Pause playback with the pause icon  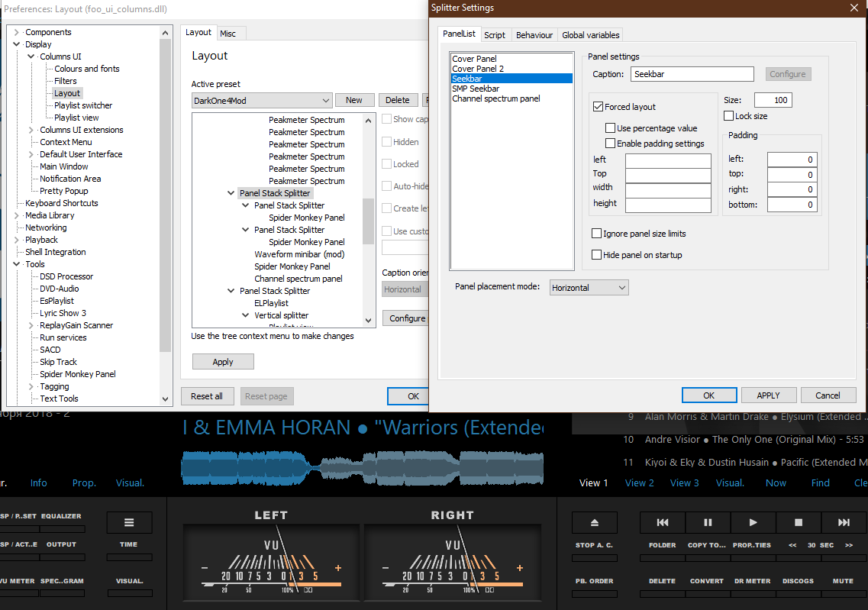click(707, 522)
